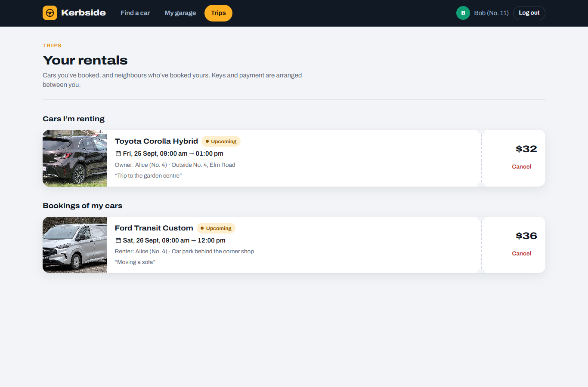
Task: Click calendar icon beside Sat, 26 Sept
Action: point(118,240)
